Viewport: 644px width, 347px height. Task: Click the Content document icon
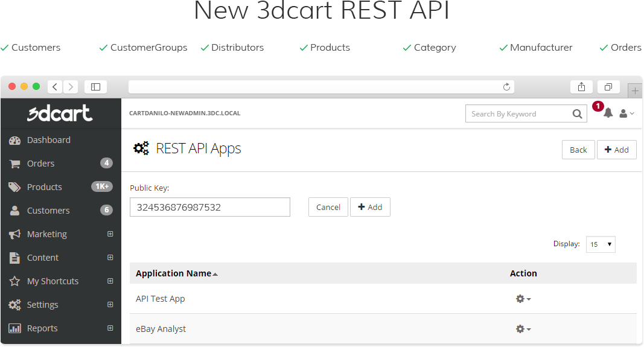14,258
